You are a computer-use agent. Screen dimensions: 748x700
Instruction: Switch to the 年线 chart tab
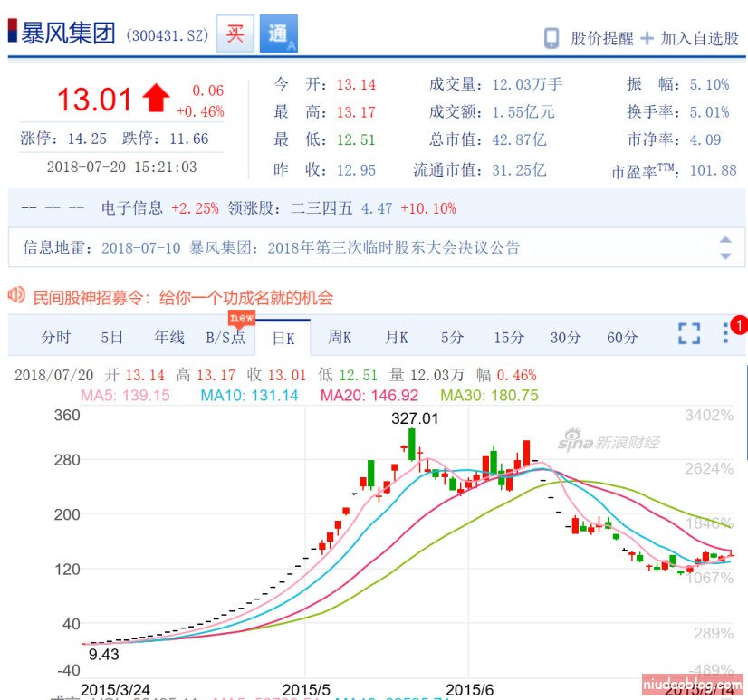168,338
